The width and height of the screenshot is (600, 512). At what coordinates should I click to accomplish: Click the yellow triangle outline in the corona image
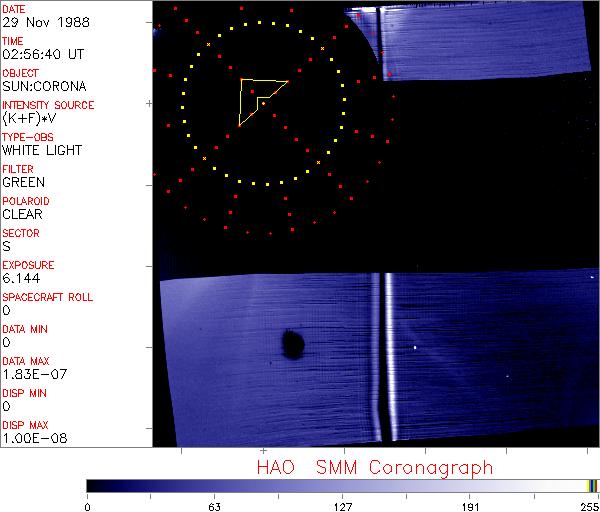pyautogui.click(x=242, y=101)
